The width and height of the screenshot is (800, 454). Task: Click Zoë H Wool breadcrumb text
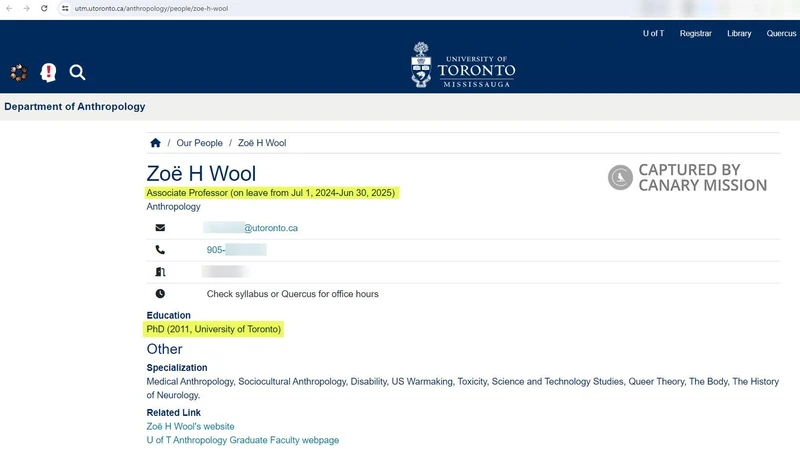coord(262,143)
